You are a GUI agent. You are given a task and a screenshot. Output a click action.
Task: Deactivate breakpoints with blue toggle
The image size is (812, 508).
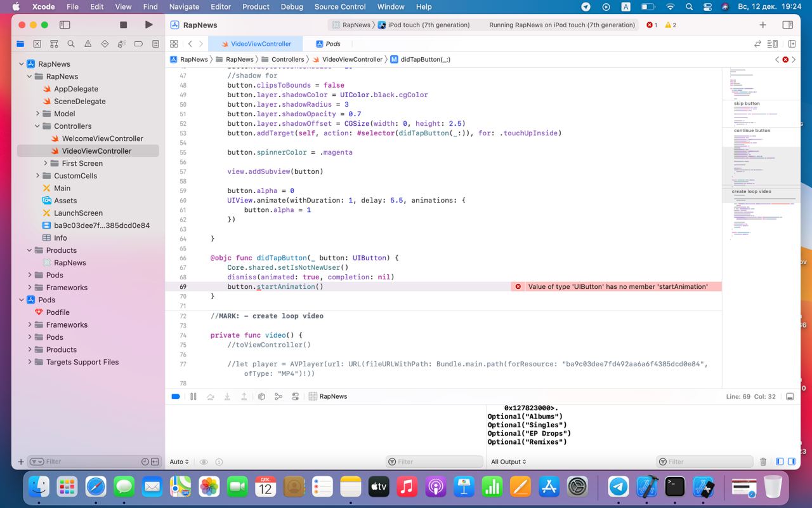(176, 396)
